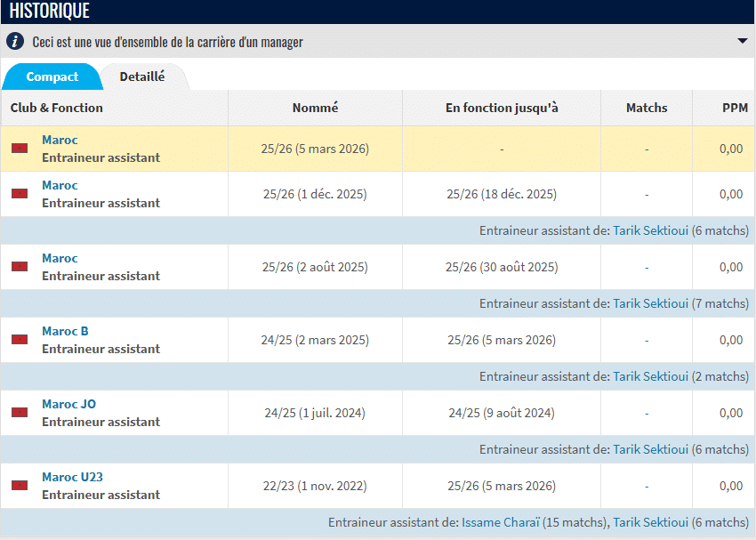Open the Maroc JO team link
This screenshot has width=756, height=540.
point(68,404)
